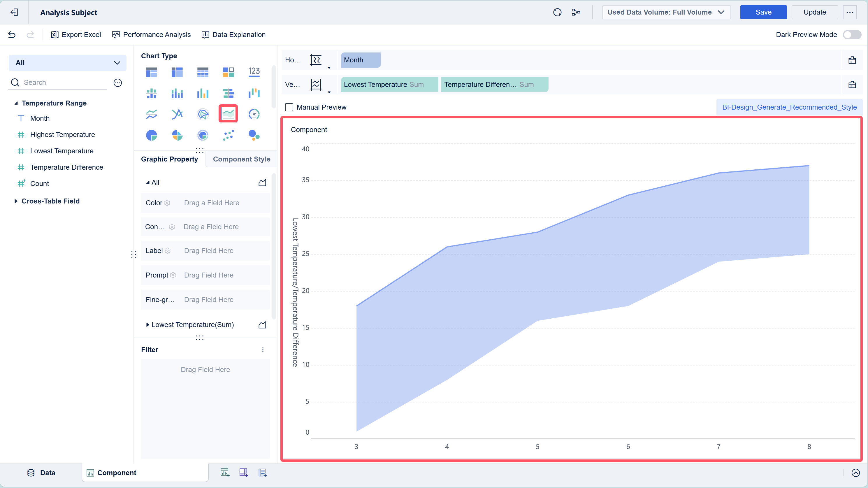Open the All dataset dropdown

pyautogui.click(x=67, y=63)
